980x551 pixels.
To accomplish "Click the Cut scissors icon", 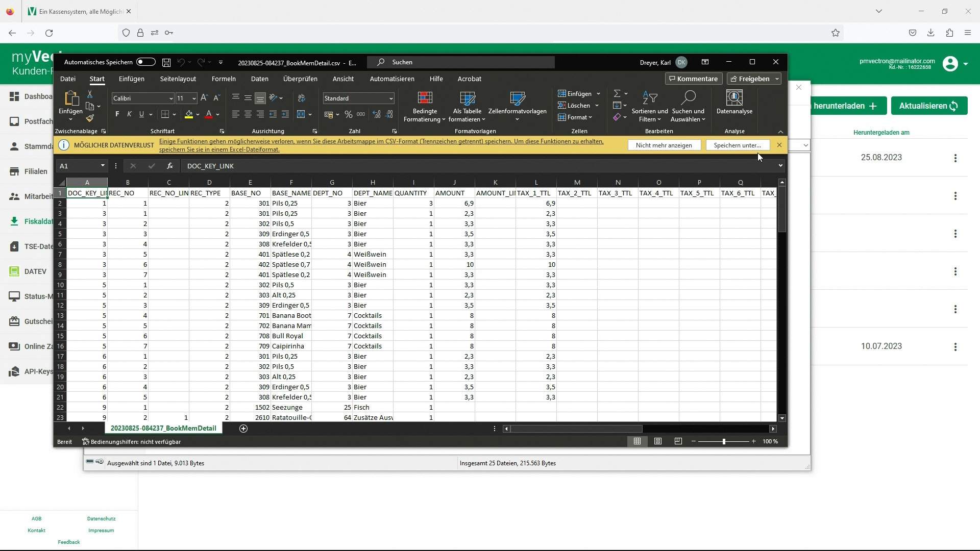I will pyautogui.click(x=90, y=94).
